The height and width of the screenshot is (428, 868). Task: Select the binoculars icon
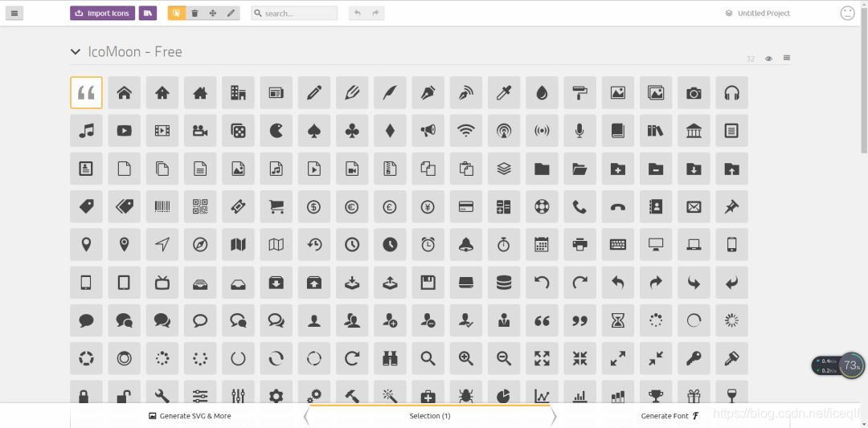coord(390,358)
